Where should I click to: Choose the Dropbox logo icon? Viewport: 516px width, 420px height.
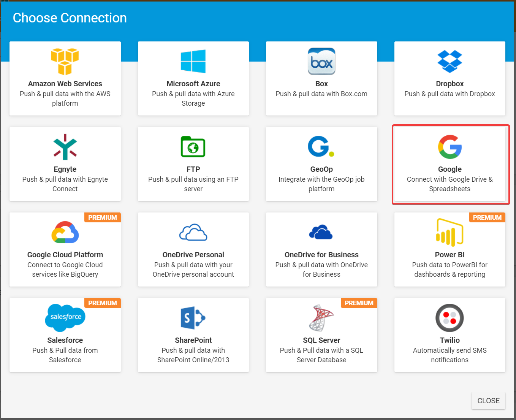click(x=450, y=61)
